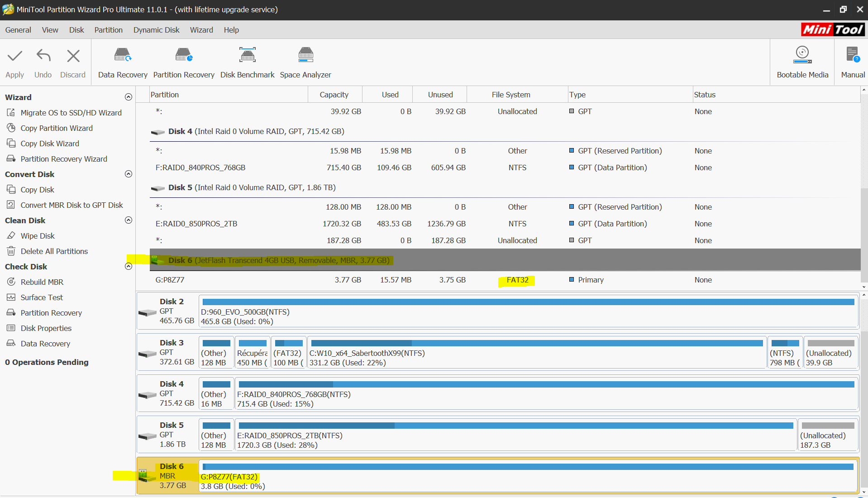Viewport: 868px width, 498px height.
Task: Select Disk 2 drive icon in disk map
Action: tap(148, 312)
